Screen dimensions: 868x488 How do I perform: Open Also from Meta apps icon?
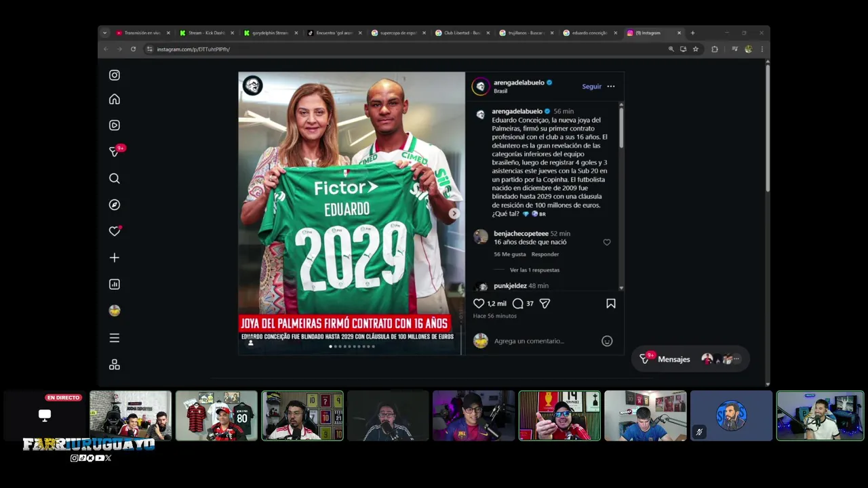pos(115,365)
